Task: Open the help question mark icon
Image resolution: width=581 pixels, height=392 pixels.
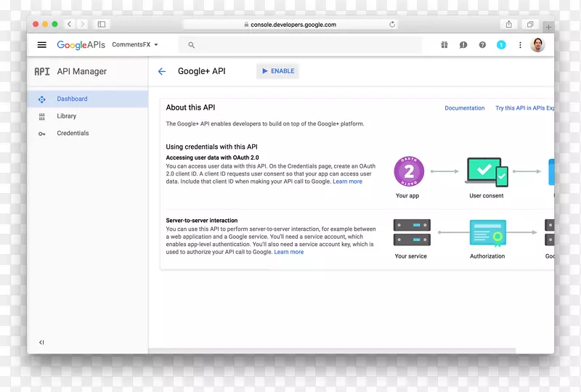Action: click(482, 45)
